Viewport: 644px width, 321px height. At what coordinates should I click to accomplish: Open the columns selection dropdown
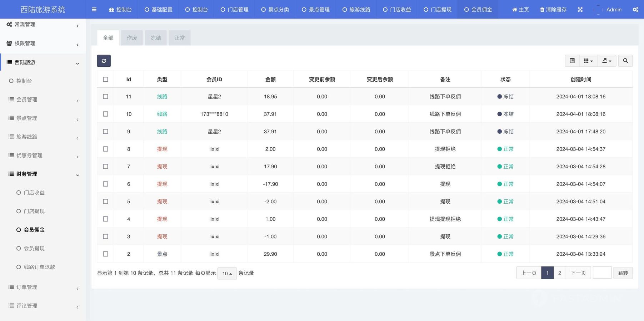[588, 61]
